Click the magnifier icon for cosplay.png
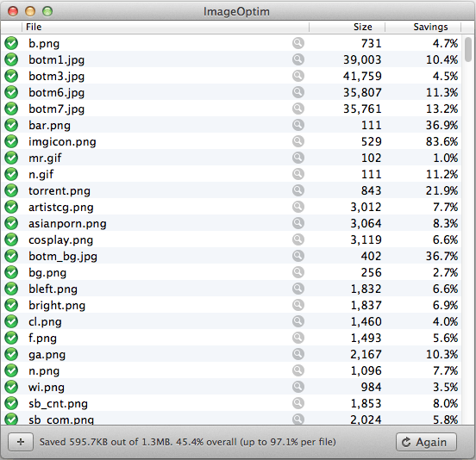476x460 pixels. pyautogui.click(x=298, y=239)
